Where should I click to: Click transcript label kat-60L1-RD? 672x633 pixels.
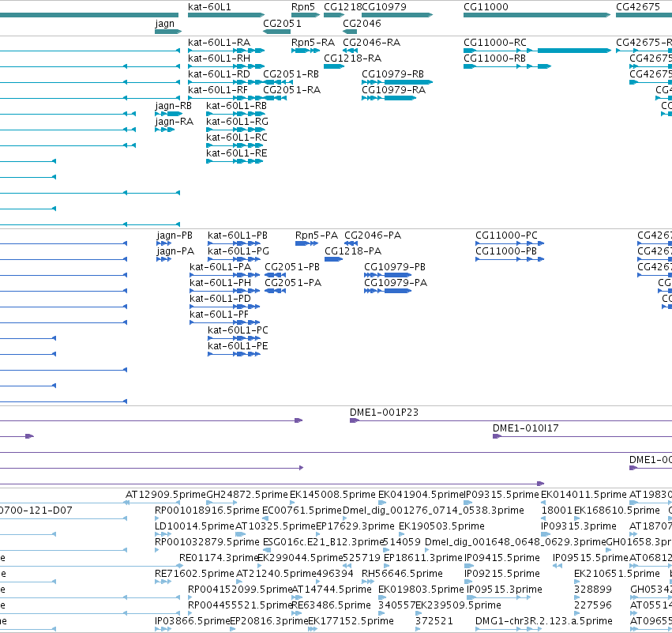coord(219,74)
